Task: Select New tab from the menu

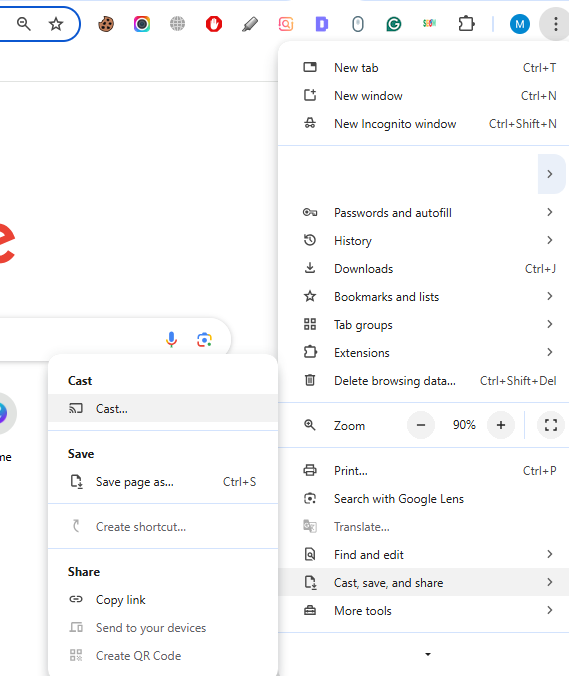Action: pyautogui.click(x=423, y=68)
